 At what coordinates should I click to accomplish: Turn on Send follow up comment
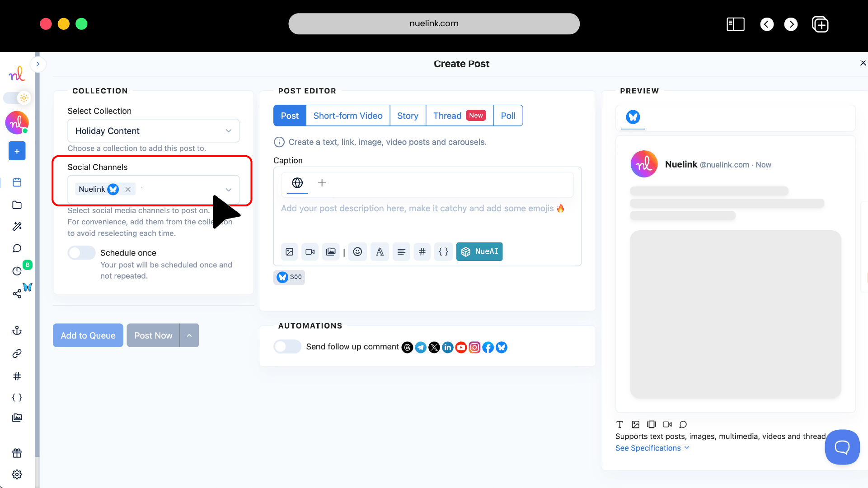point(287,346)
